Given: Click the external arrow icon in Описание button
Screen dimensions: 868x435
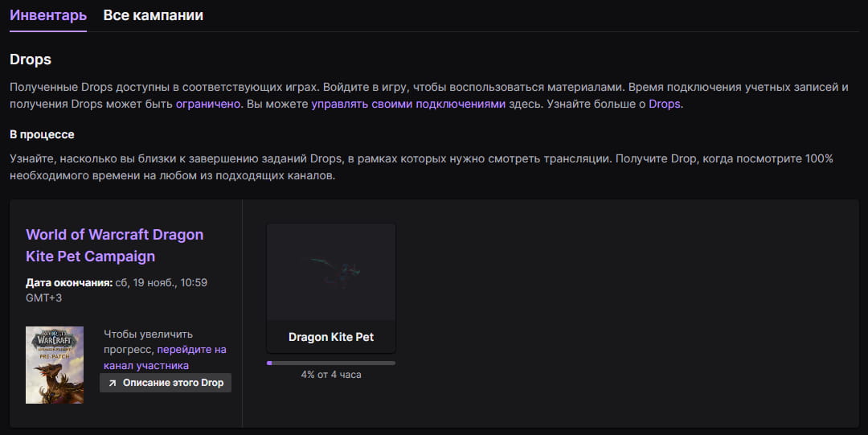Looking at the screenshot, I should (113, 383).
